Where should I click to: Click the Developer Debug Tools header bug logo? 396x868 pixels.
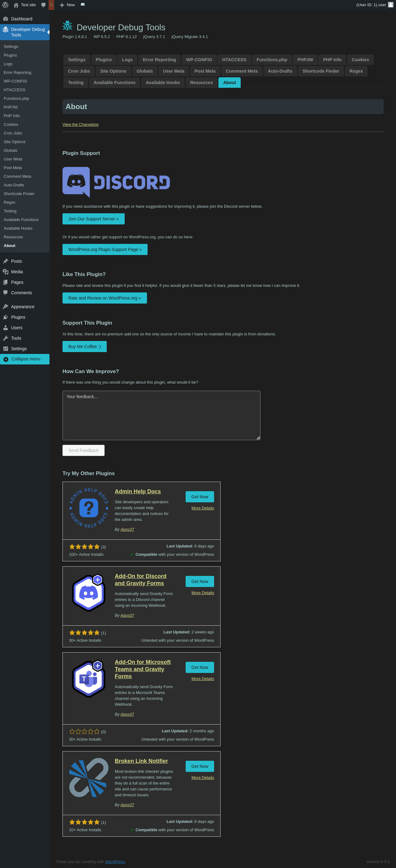coord(67,26)
